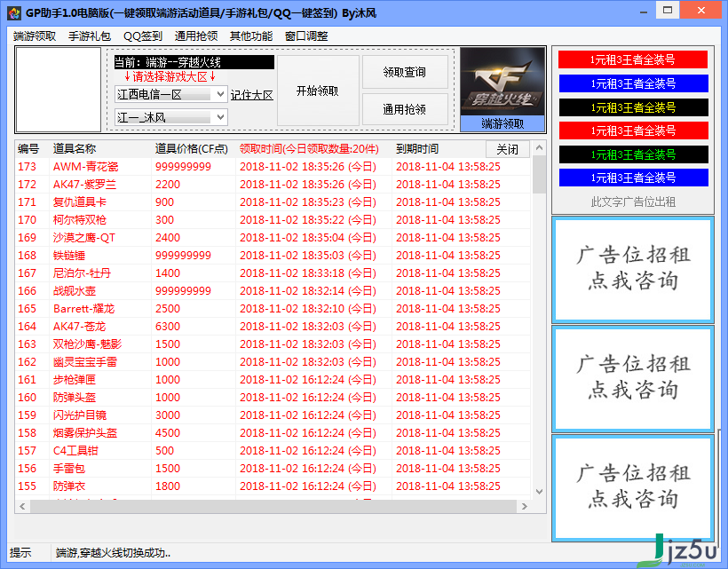Expand the 江西电信一区 server dropdown
The height and width of the screenshot is (569, 728).
coord(220,94)
